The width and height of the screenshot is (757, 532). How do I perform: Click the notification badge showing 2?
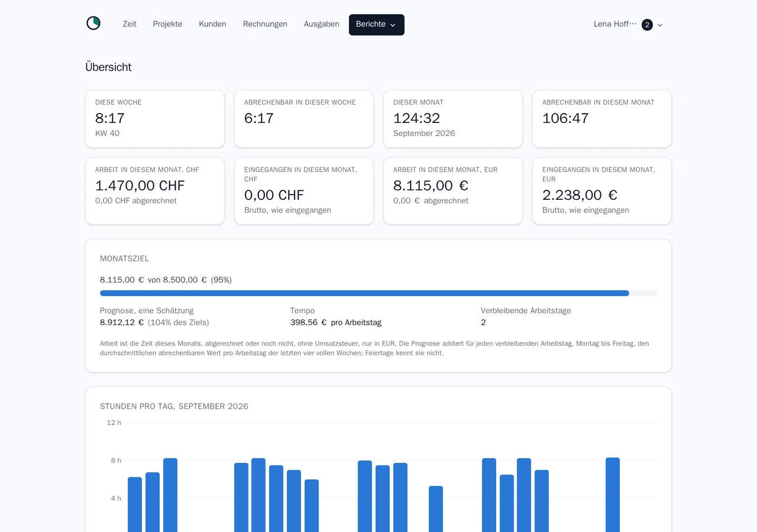[x=647, y=25]
